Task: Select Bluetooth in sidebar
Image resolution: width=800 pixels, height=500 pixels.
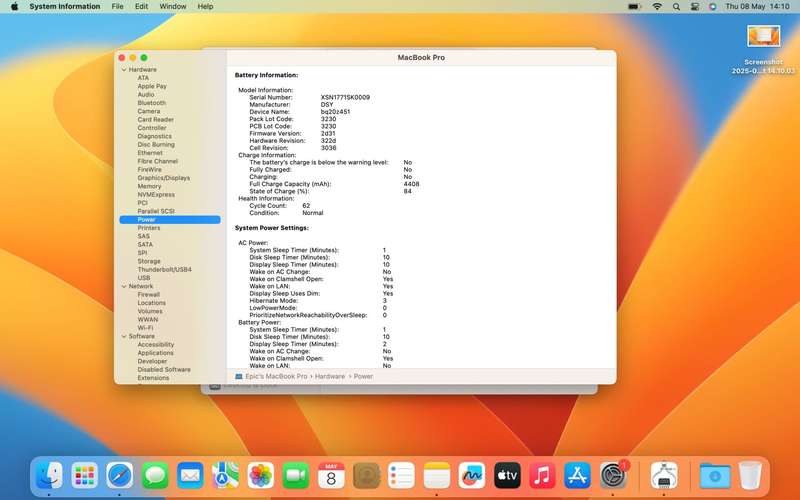Action: (x=152, y=103)
